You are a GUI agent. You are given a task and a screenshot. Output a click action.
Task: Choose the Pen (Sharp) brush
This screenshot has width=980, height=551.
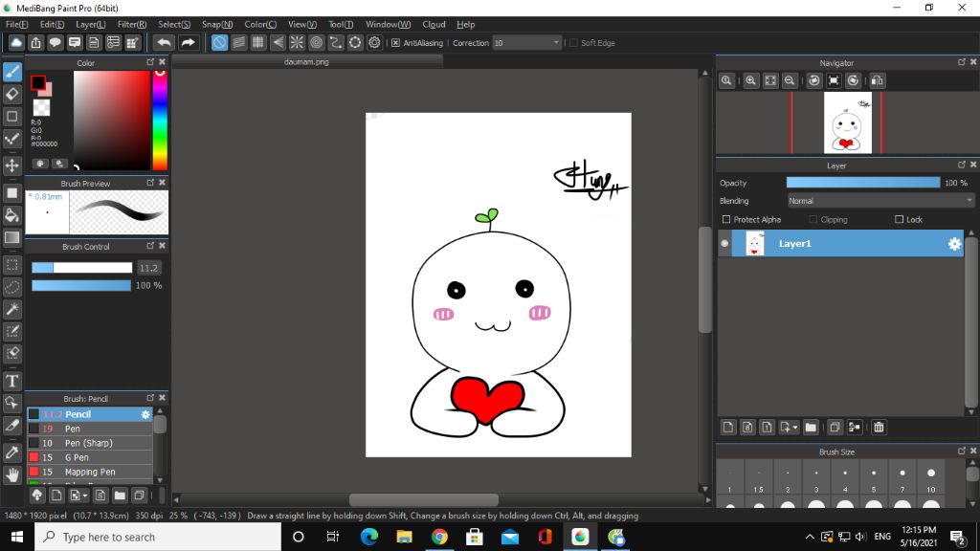[x=90, y=443]
